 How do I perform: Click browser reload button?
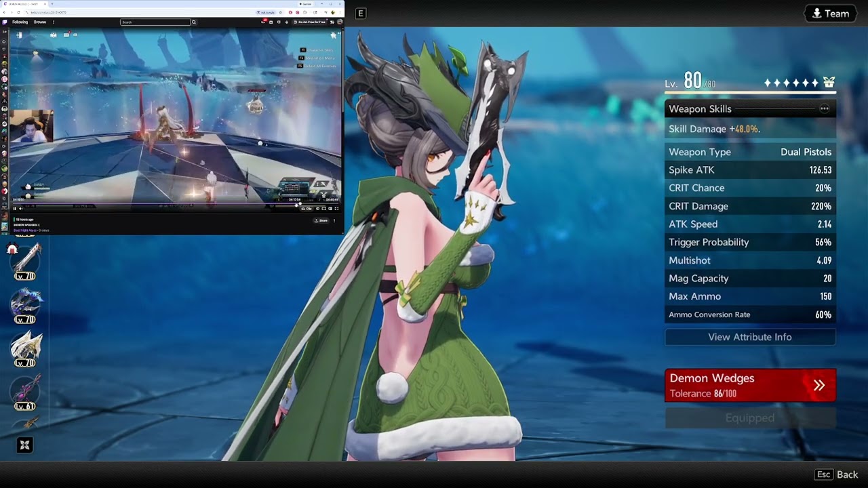[x=18, y=12]
